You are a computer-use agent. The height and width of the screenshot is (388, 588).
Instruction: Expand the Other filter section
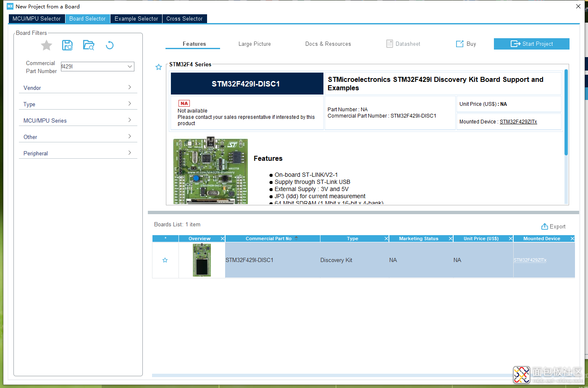[x=78, y=136]
